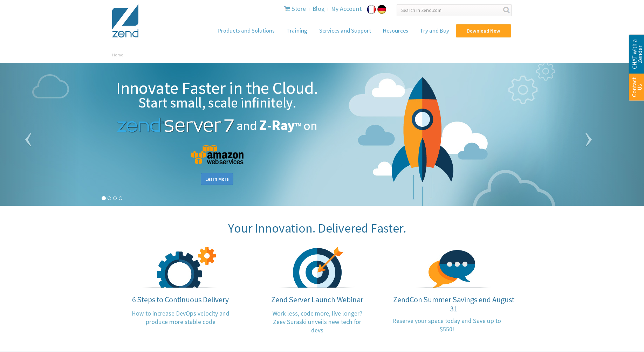Image resolution: width=644 pixels, height=352 pixels.
Task: Open the Contact Us side tab
Action: tap(637, 87)
